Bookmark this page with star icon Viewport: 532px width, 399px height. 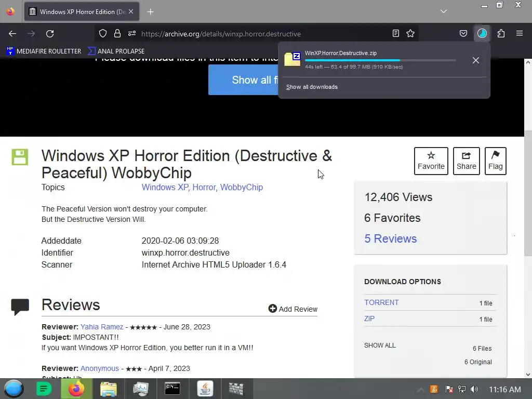point(410,33)
